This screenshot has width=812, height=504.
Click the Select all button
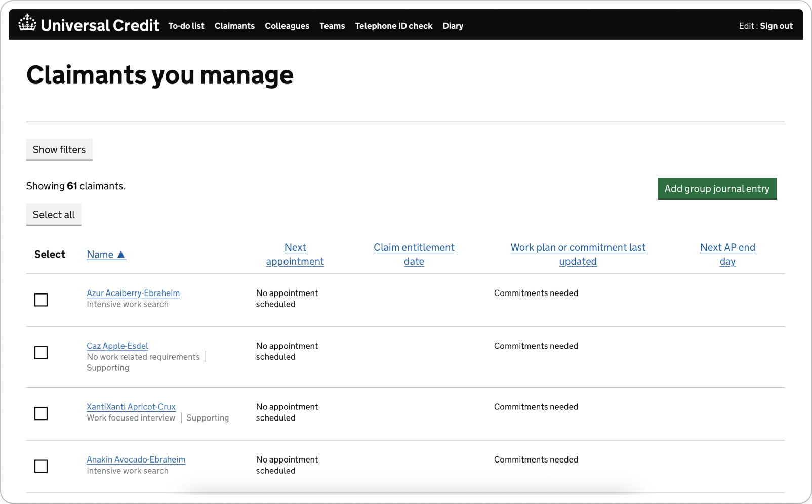click(x=54, y=215)
